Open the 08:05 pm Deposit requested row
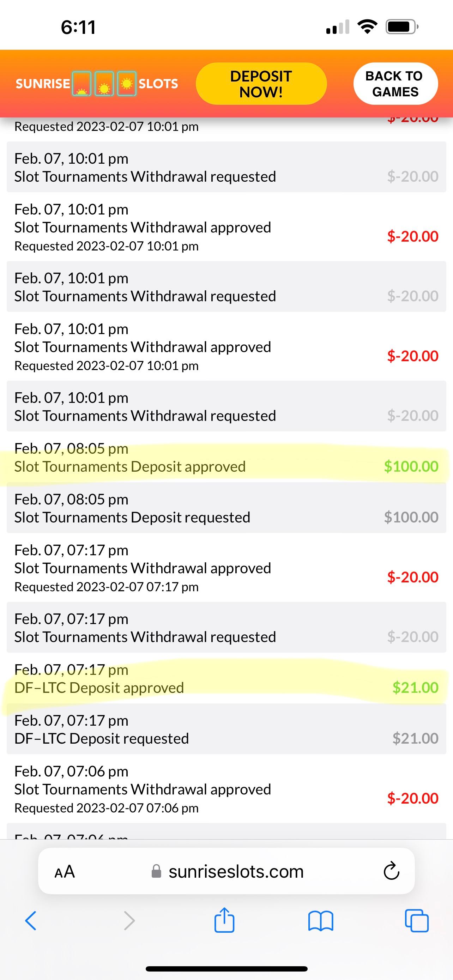 [x=226, y=508]
